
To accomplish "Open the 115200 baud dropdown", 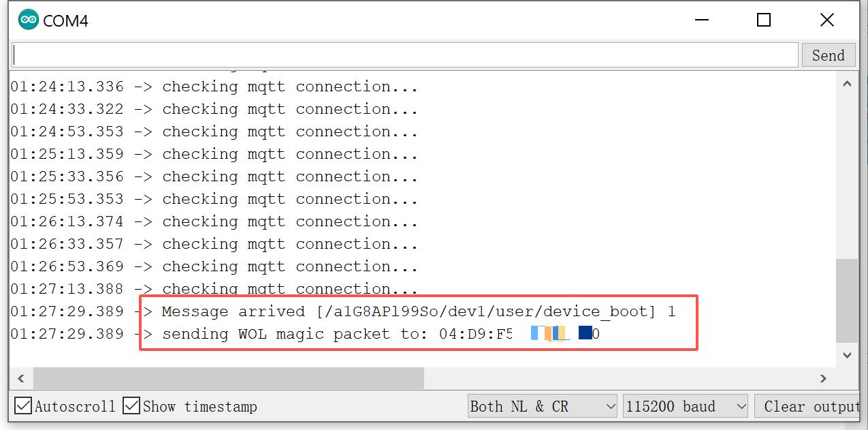I will 684,405.
